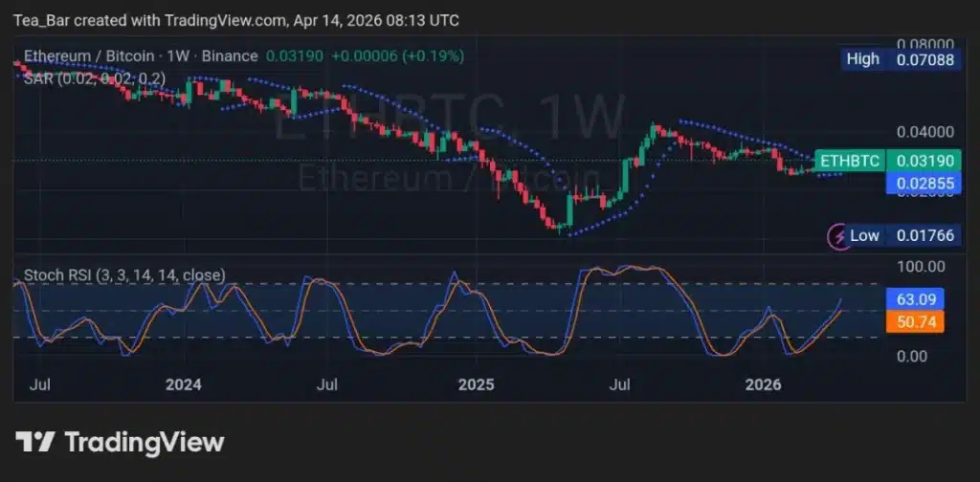Click the orange 50.74 Stoch RSI D value
The width and height of the screenshot is (980, 482).
coord(916,322)
